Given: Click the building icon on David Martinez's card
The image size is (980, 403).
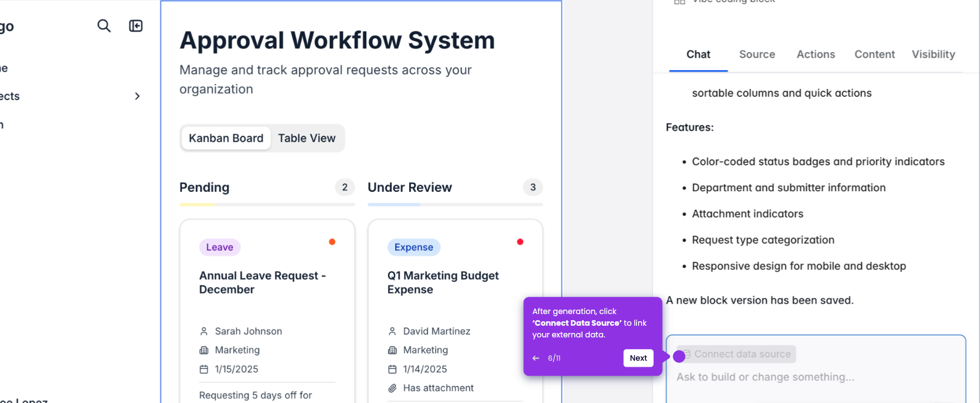Looking at the screenshot, I should tap(392, 350).
